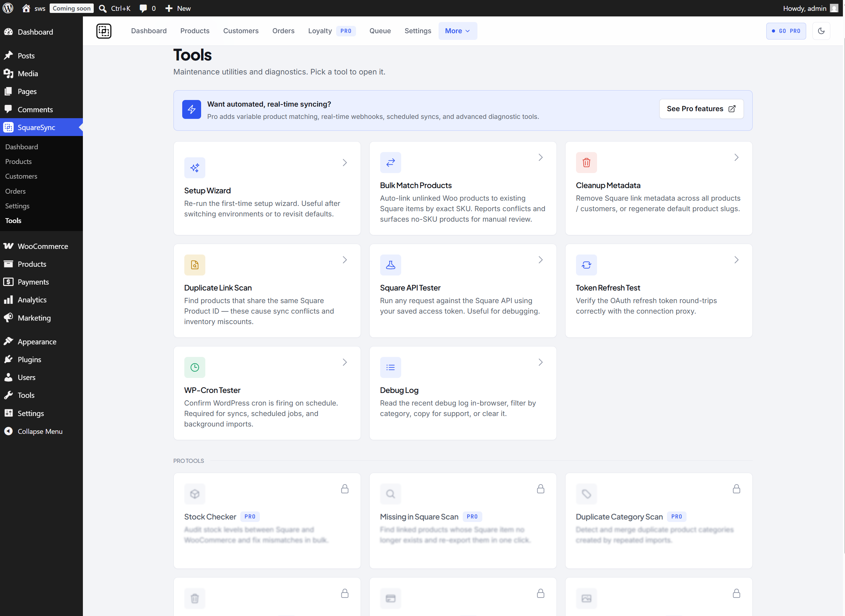This screenshot has height=616, width=845.
Task: Open the comments bubble icon in the admin bar
Action: pos(143,8)
